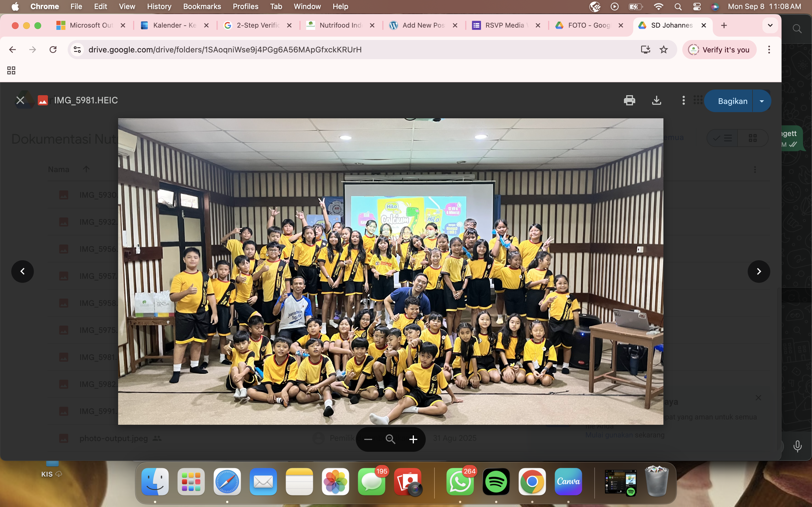Print the image with the printer icon

pos(629,100)
